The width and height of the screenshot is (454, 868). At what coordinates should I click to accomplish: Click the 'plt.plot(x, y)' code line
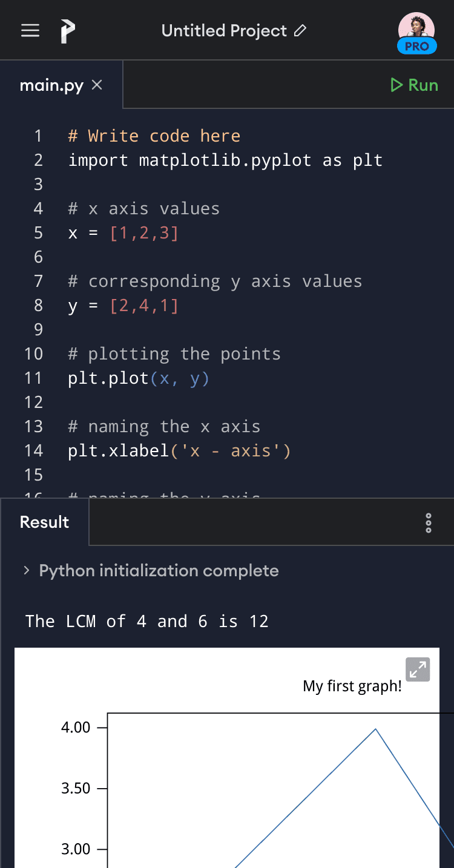click(139, 378)
